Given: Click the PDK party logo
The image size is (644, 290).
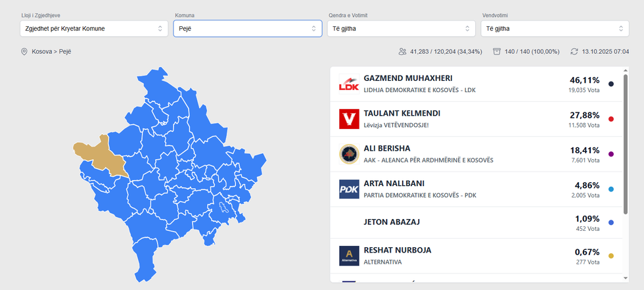Looking at the screenshot, I should click(x=348, y=189).
